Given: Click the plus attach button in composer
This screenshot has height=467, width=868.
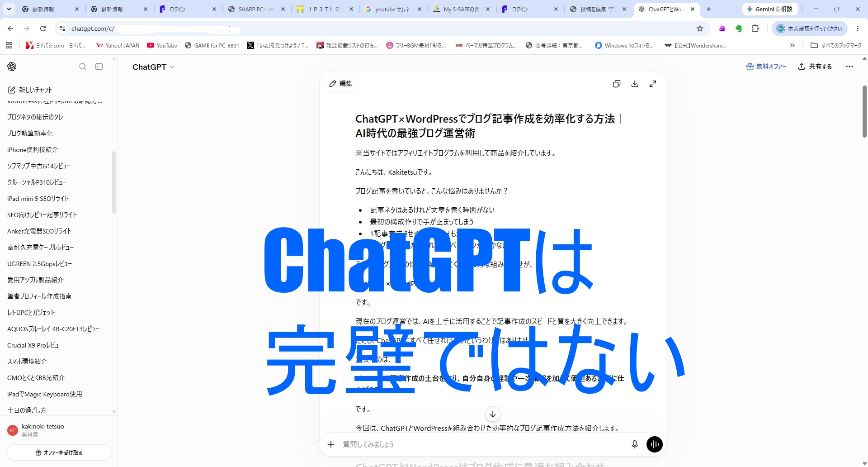Looking at the screenshot, I should coord(331,444).
